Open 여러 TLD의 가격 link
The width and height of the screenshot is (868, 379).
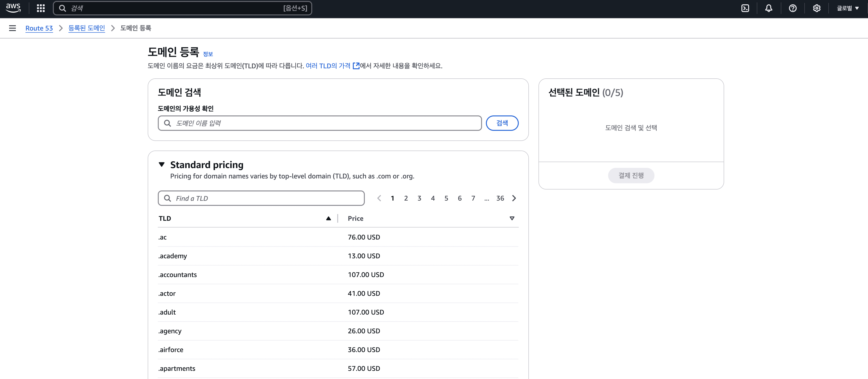[x=328, y=66]
